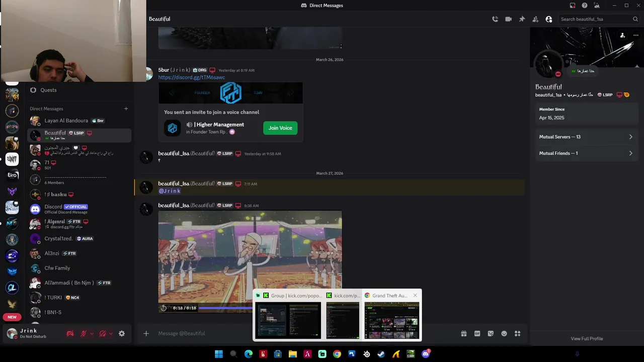Open the discord.gg/tTM6sawc invite link
Image resolution: width=644 pixels, height=362 pixels.
point(191,77)
